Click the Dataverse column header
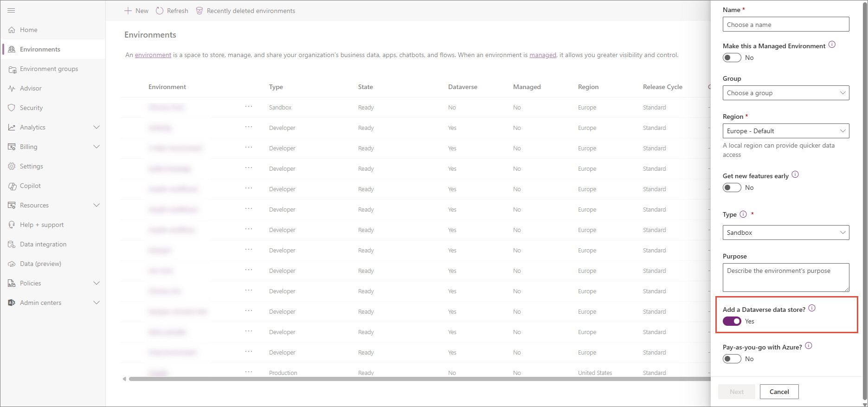This screenshot has height=407, width=868. point(463,87)
